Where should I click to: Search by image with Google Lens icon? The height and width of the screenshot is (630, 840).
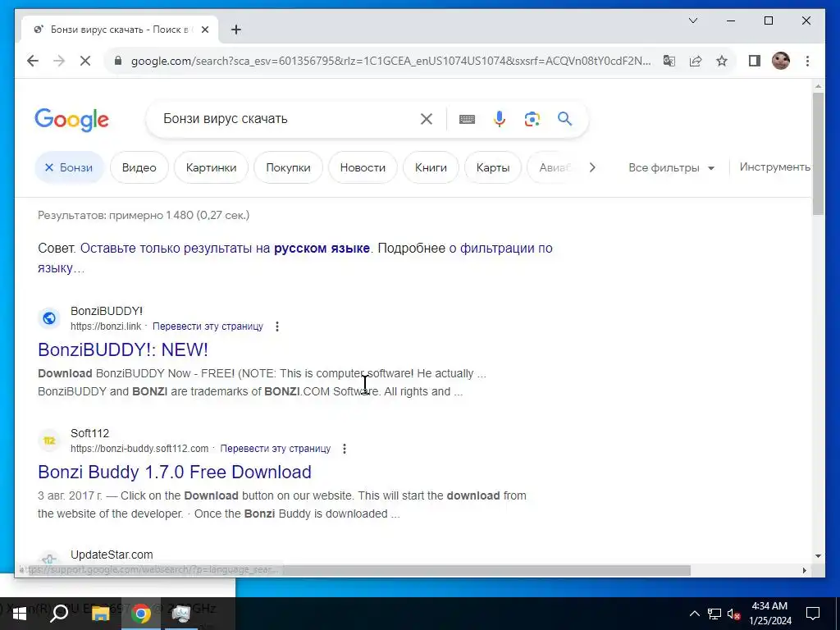532,119
